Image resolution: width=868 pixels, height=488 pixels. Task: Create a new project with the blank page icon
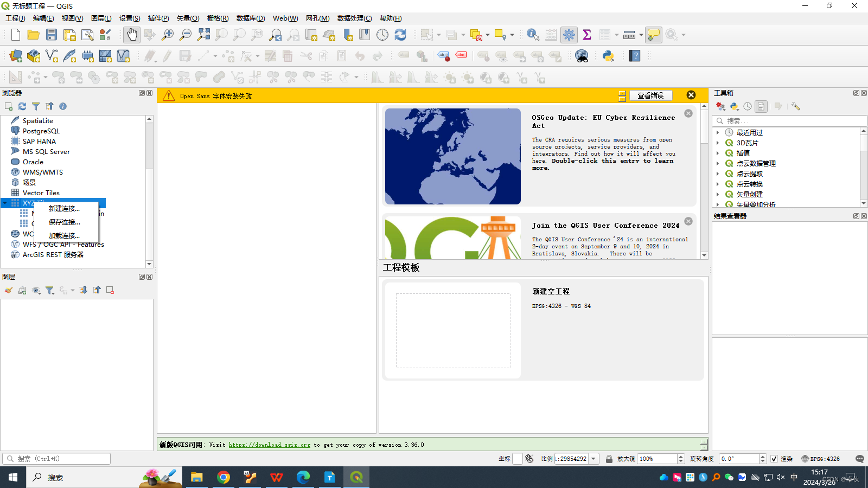pyautogui.click(x=15, y=35)
